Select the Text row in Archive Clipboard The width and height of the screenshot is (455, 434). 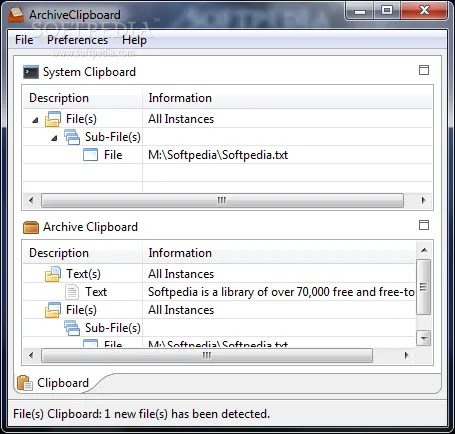click(x=219, y=292)
